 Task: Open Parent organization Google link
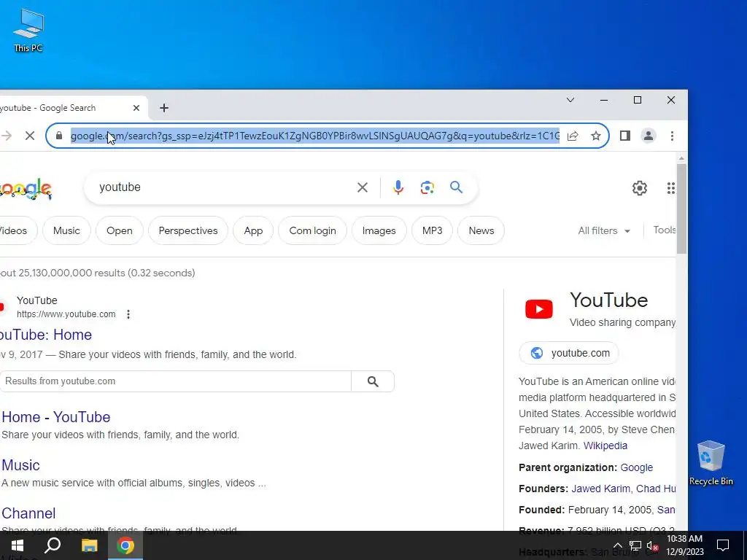pyautogui.click(x=636, y=467)
